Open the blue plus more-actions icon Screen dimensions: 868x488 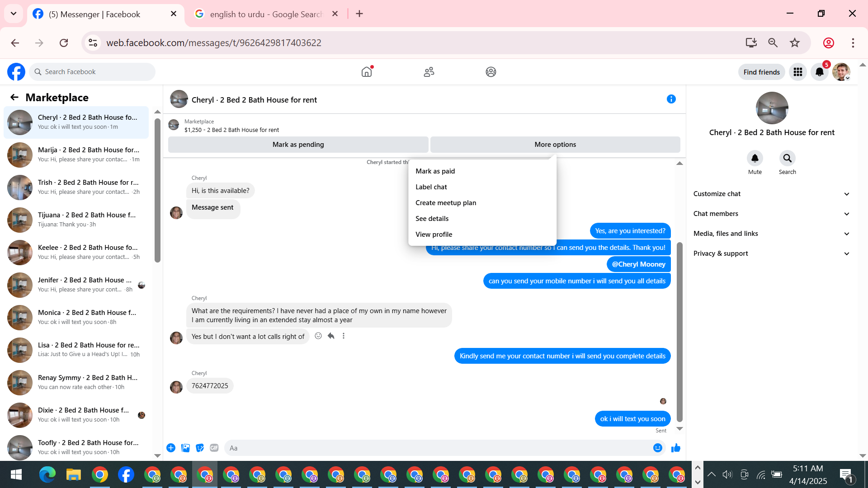(x=171, y=448)
